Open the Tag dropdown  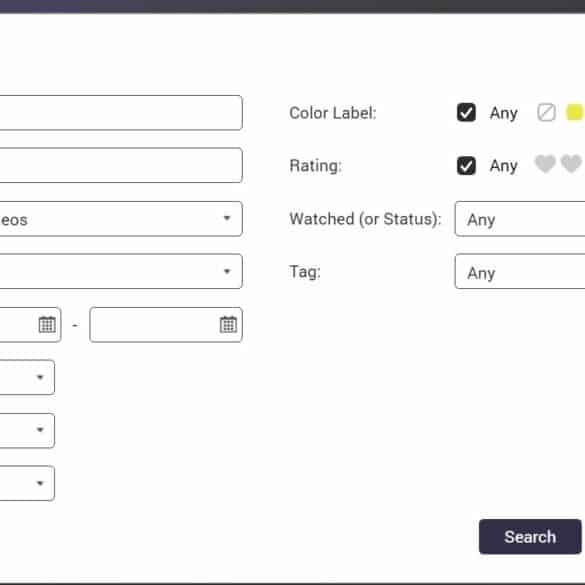pos(520,272)
